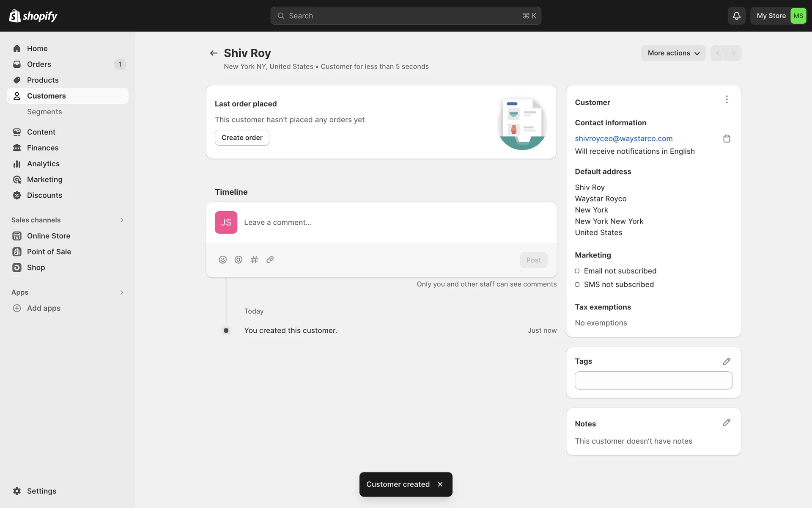Open the More actions dropdown

click(673, 53)
